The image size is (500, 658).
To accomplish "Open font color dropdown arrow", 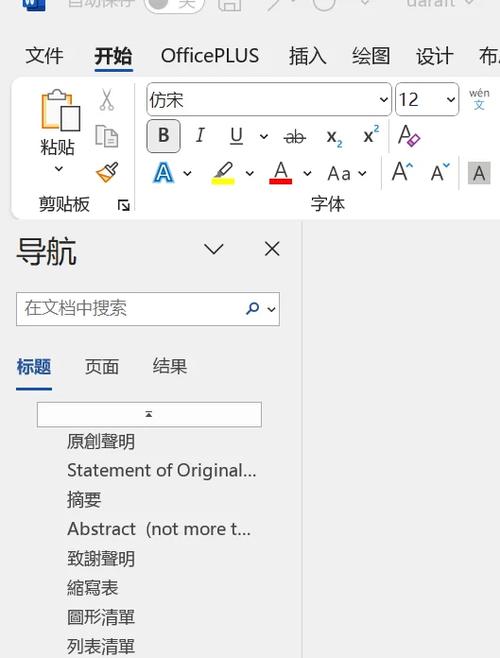I will point(307,173).
